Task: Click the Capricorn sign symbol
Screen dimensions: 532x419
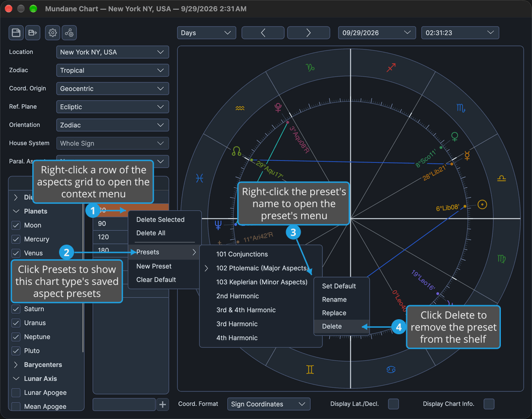Action: point(310,68)
